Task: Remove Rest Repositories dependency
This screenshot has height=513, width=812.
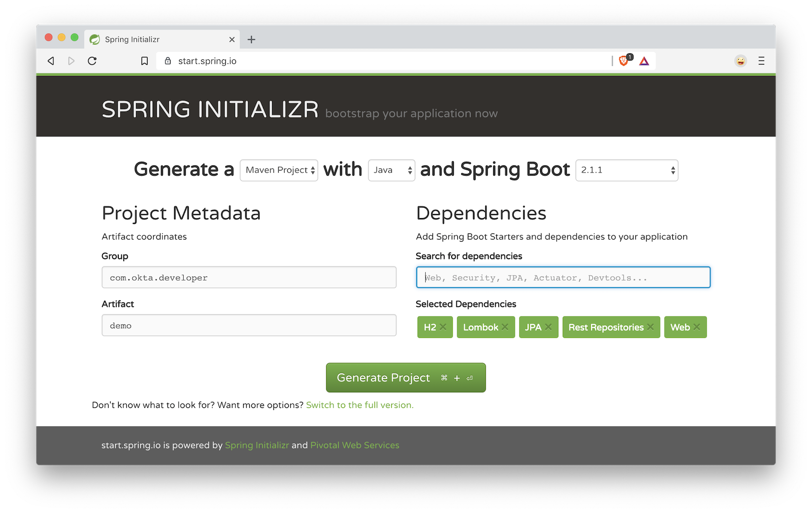Action: (x=650, y=327)
